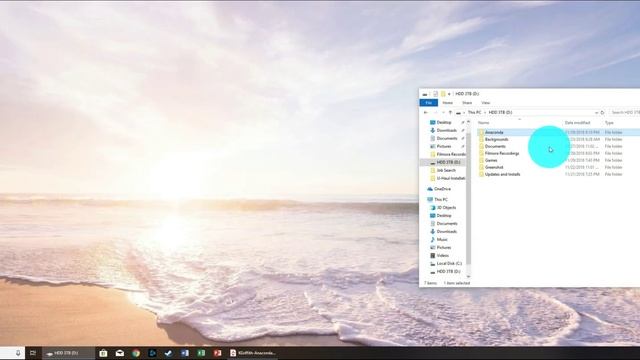This screenshot has height=360, width=640.
Task: Go back with the Explorer back arrow
Action: coord(426,113)
